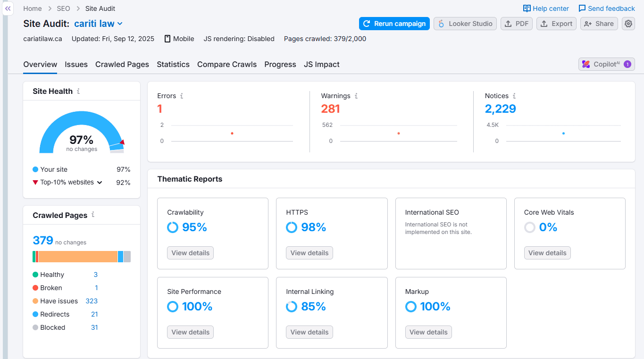Open the Copilot AI panel
The height and width of the screenshot is (359, 644).
coord(607,64)
